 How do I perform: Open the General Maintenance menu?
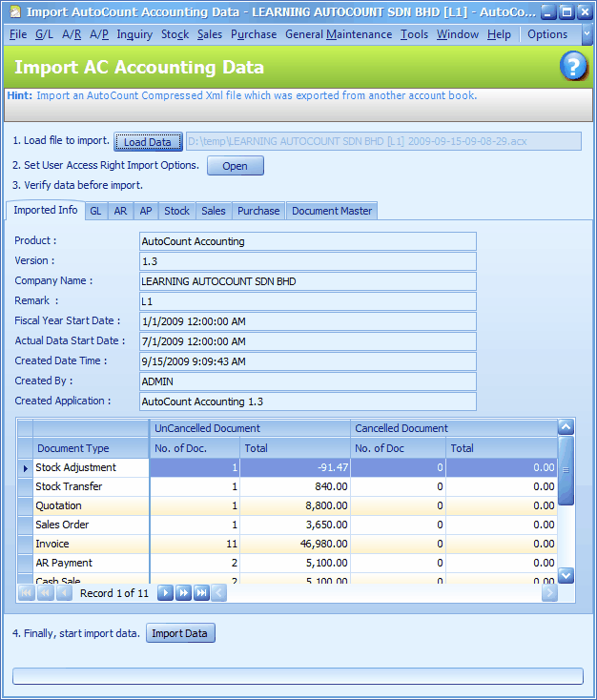(339, 34)
